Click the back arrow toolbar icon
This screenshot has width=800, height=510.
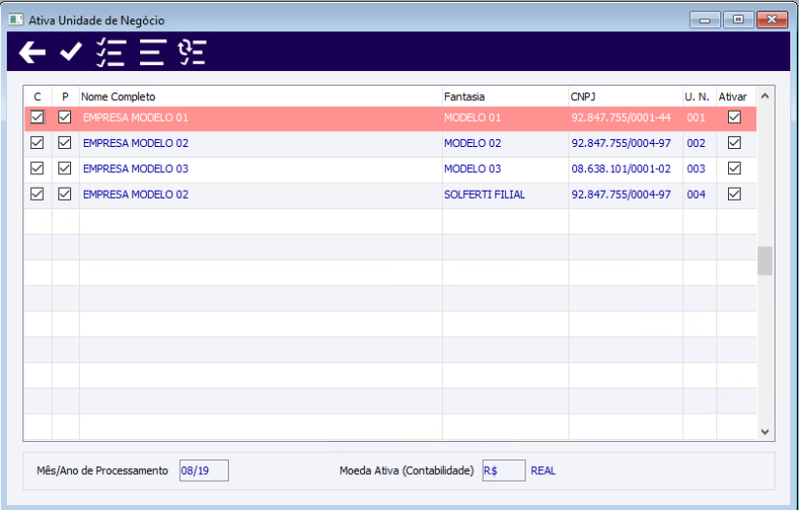coord(32,52)
